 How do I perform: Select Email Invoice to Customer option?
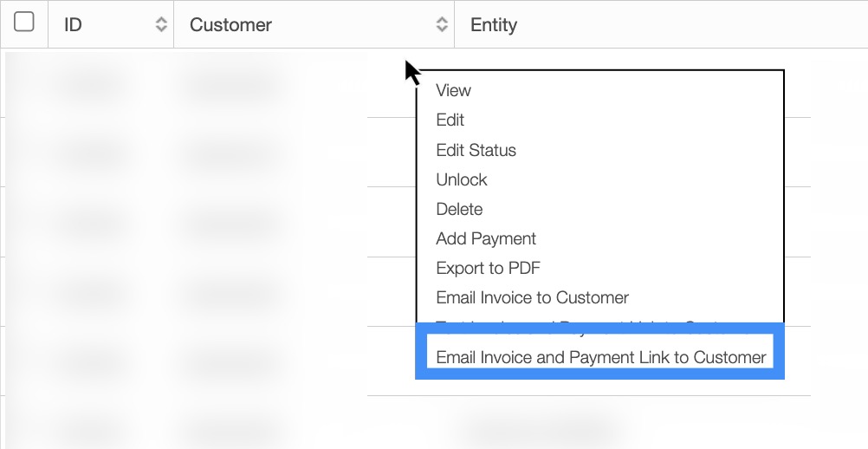[x=532, y=297]
